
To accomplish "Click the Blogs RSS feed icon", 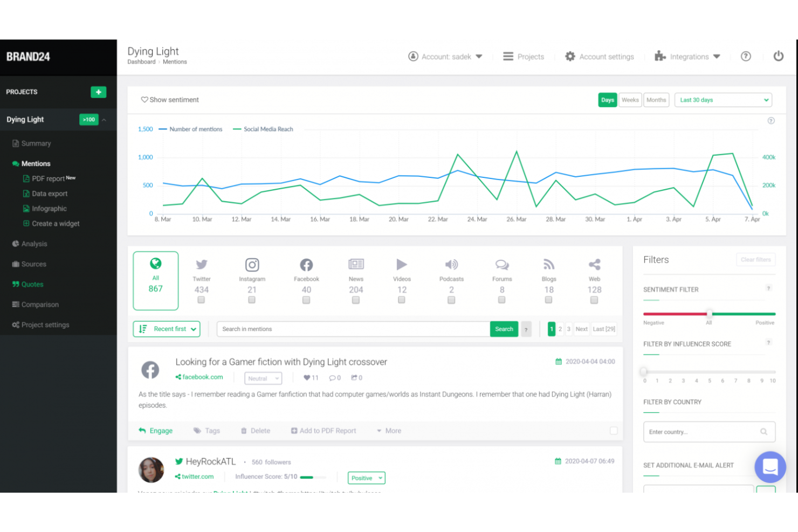I will pyautogui.click(x=549, y=264).
